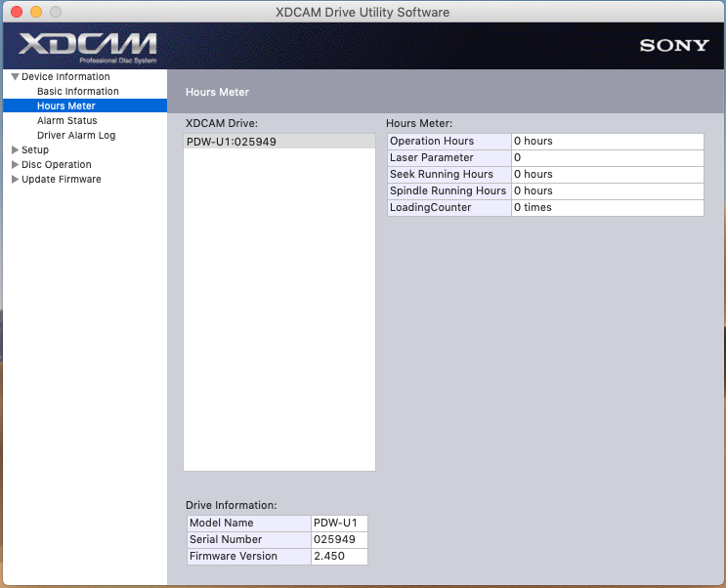This screenshot has width=726, height=588.
Task: Click the Operation Hours row label
Action: [449, 142]
